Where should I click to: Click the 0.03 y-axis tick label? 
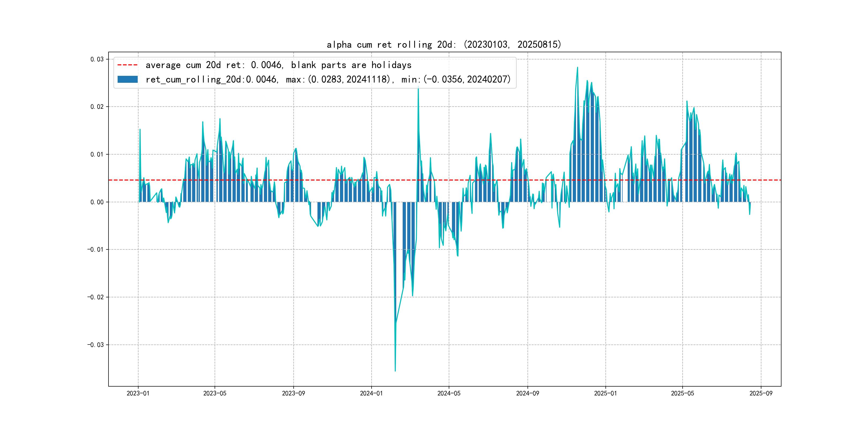coord(97,59)
